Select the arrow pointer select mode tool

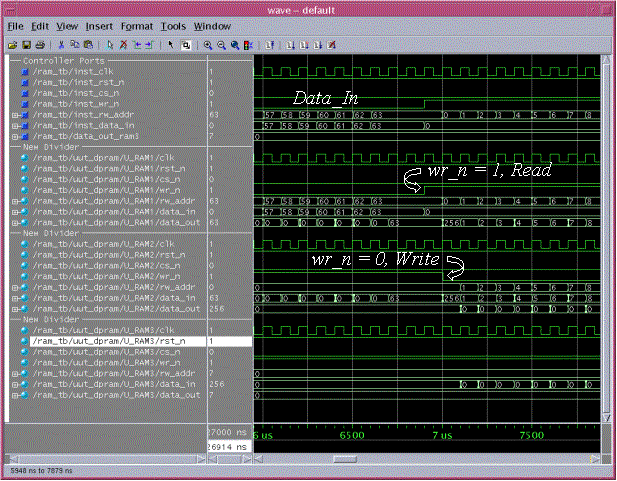pos(172,45)
